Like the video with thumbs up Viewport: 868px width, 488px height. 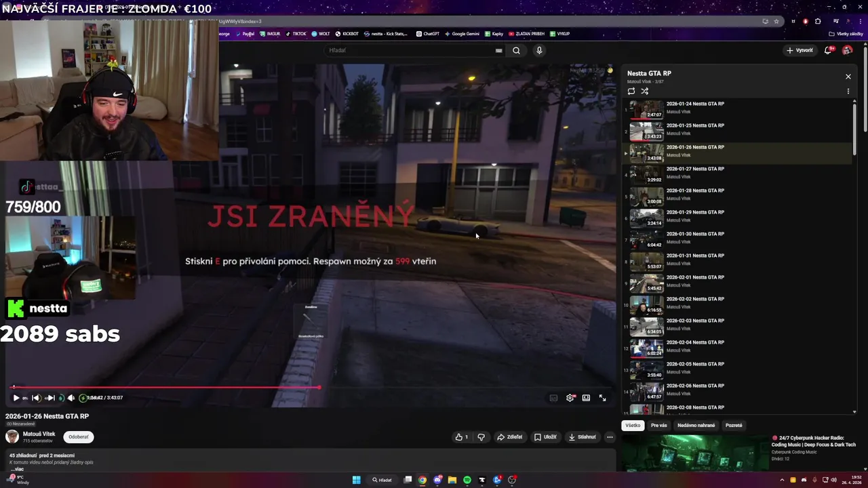[462, 437]
